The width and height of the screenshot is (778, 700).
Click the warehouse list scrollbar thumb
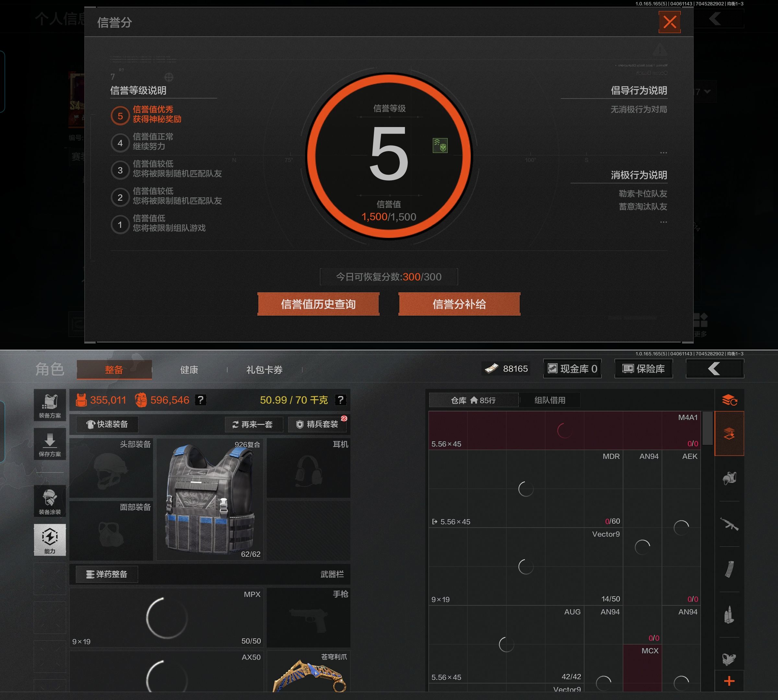(707, 428)
